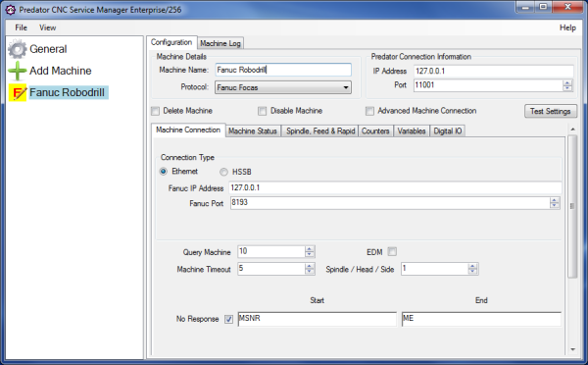The image size is (588, 365).
Task: Open the Spindle, Feed & Rapid tab
Action: tap(320, 131)
